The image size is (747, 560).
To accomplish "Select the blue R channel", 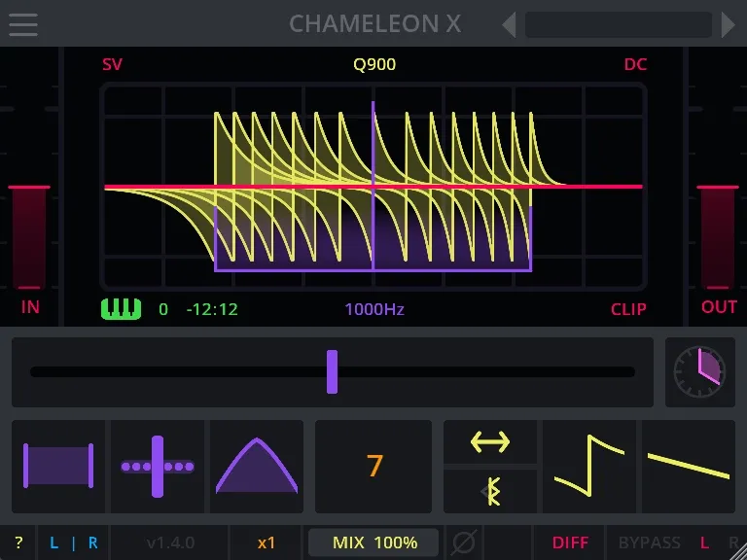I will 93,542.
